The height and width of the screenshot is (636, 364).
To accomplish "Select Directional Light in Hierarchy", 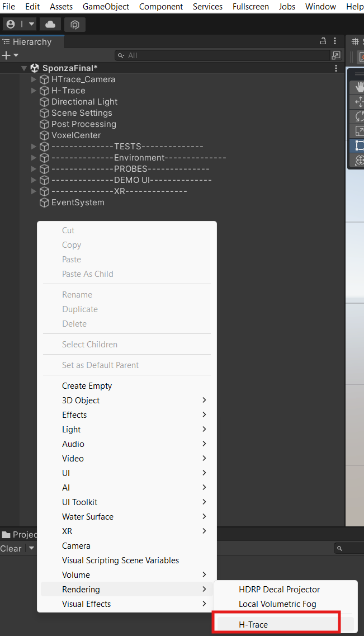I will (84, 102).
